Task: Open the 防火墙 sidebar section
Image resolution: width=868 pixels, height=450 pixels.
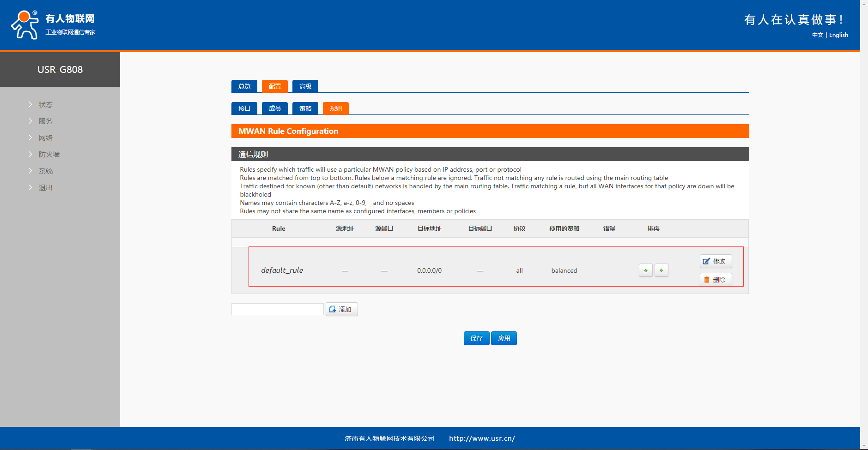Action: coord(49,155)
